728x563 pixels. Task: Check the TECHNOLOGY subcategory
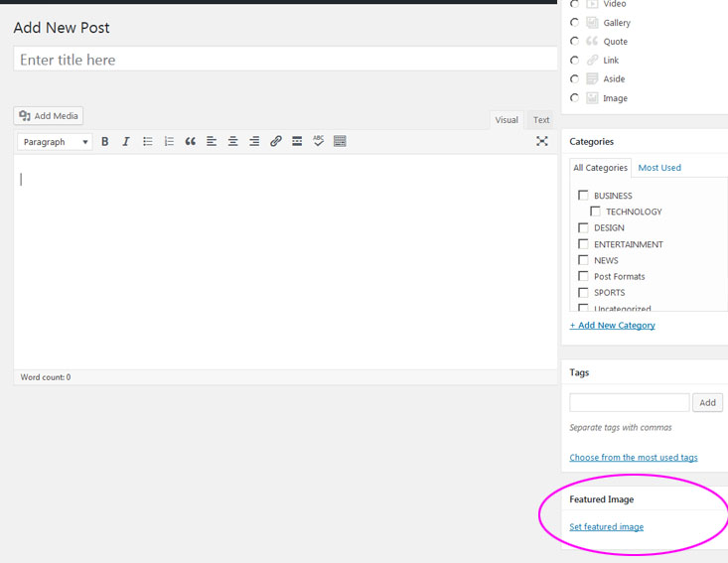pyautogui.click(x=595, y=211)
